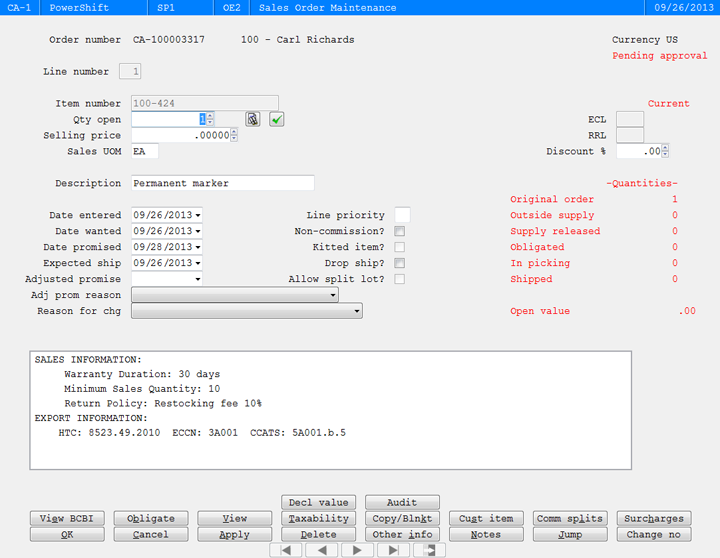Screen dimensions: 720x558
Task: Open Other info
Action: tap(402, 535)
